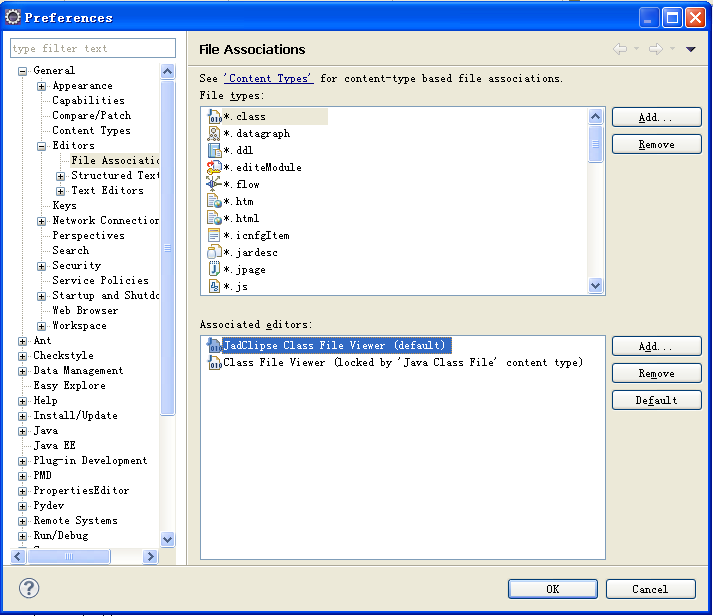Expand the Checkstyle node
This screenshot has height=616, width=713.
tap(22, 356)
